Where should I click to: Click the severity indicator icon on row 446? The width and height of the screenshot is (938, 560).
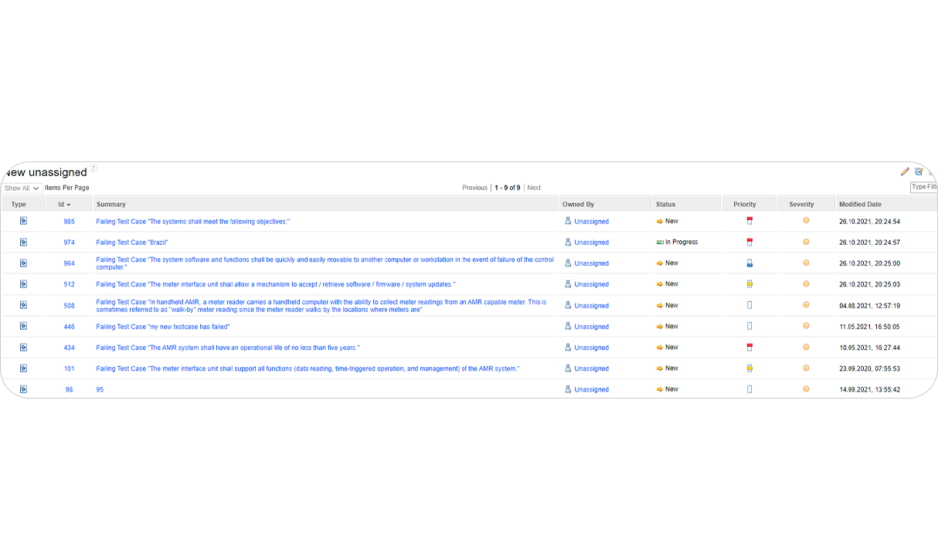(x=805, y=326)
